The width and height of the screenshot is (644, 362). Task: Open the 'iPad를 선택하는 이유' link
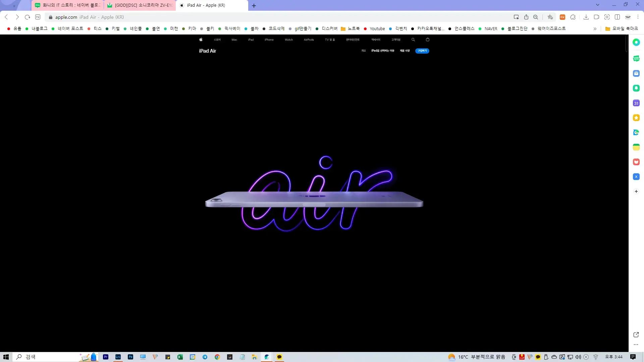click(383, 51)
